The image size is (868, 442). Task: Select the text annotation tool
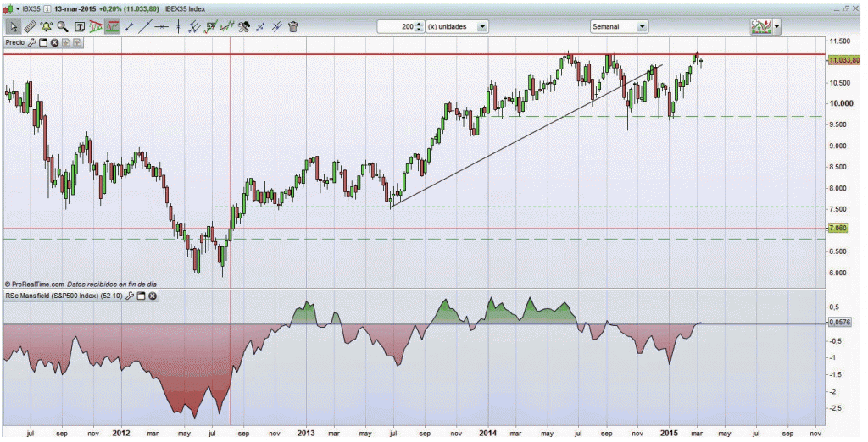[79, 26]
